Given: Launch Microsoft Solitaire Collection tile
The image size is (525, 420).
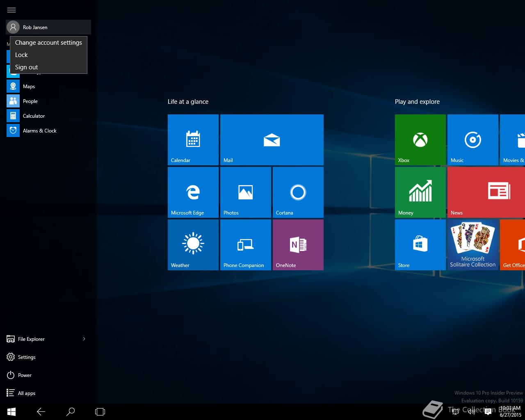Looking at the screenshot, I should (473, 245).
